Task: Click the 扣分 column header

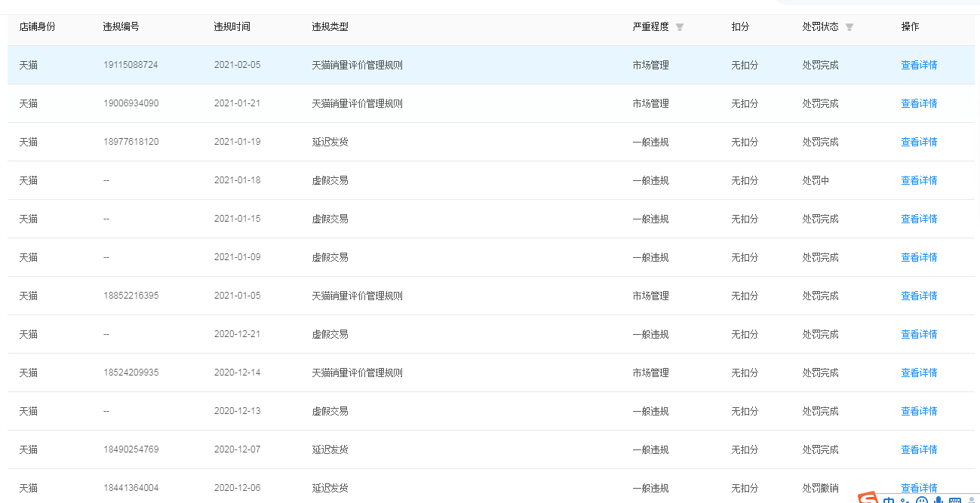Action: 740,26
